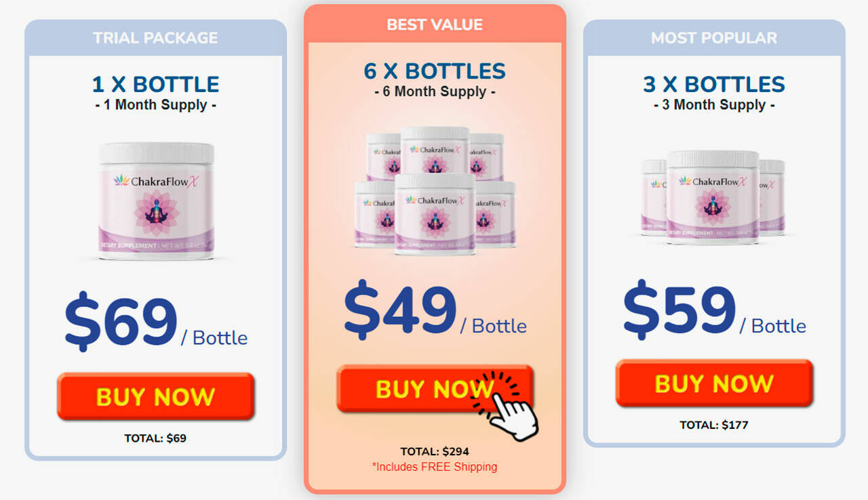Click the Includes FREE Shipping note
The height and width of the screenshot is (500, 868).
point(435,467)
